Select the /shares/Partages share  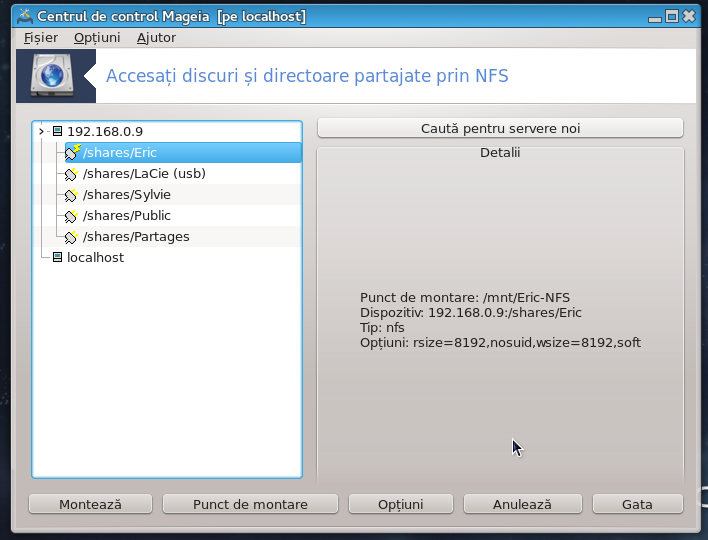coord(136,237)
